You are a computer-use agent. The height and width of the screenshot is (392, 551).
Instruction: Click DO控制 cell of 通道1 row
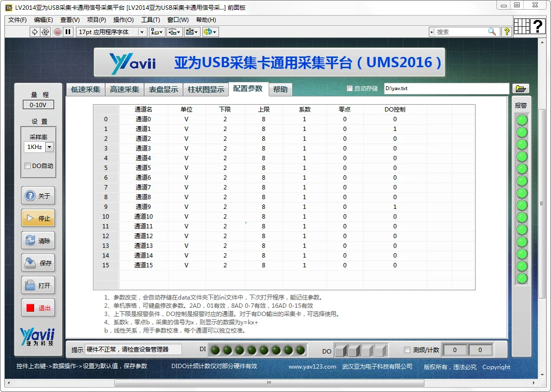click(395, 129)
